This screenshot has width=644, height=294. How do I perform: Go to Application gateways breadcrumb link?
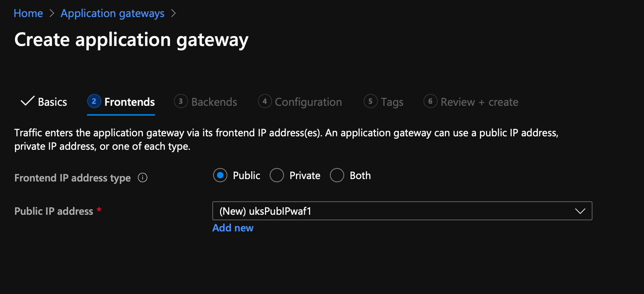point(112,13)
